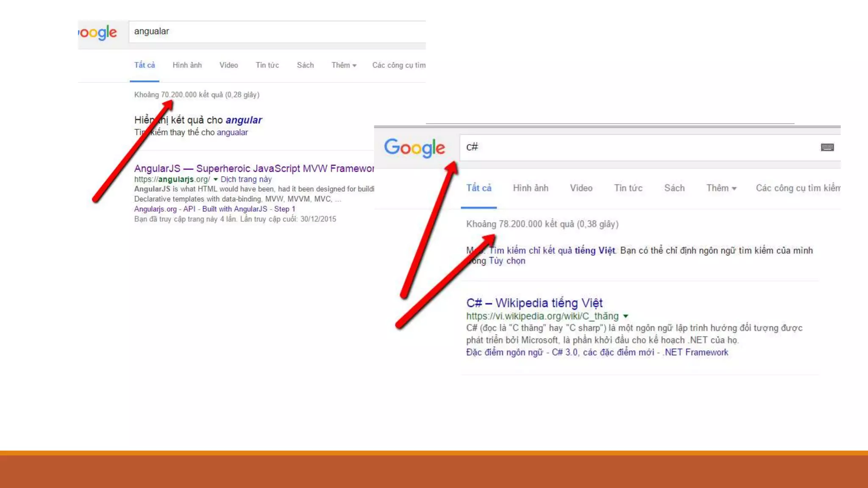This screenshot has width=868, height=488.
Task: Click the suggested spelling 'angular' link
Action: coord(244,120)
